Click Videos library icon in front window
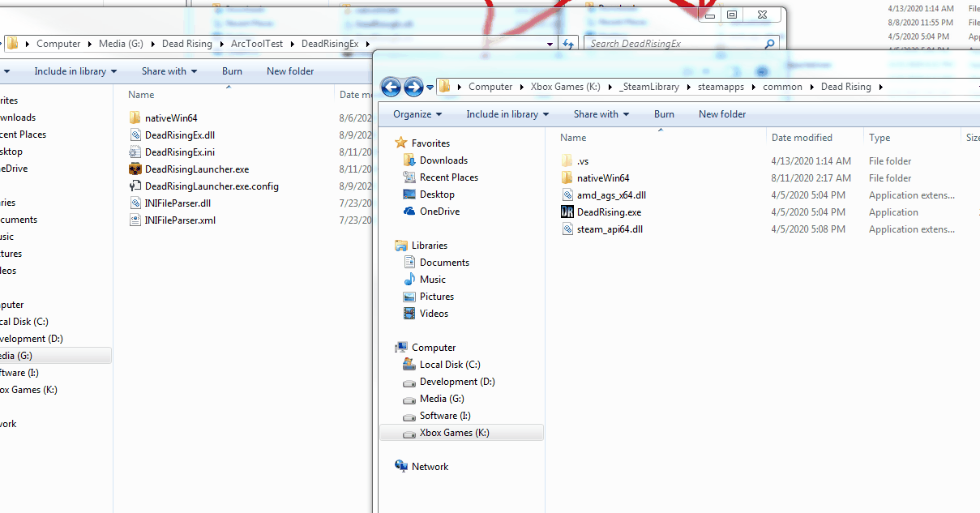 pos(409,314)
